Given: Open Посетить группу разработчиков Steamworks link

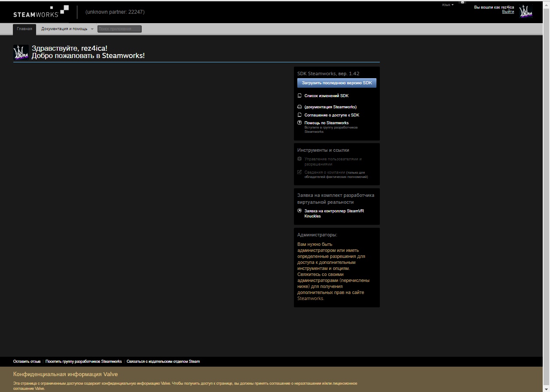Looking at the screenshot, I should 83,361.
